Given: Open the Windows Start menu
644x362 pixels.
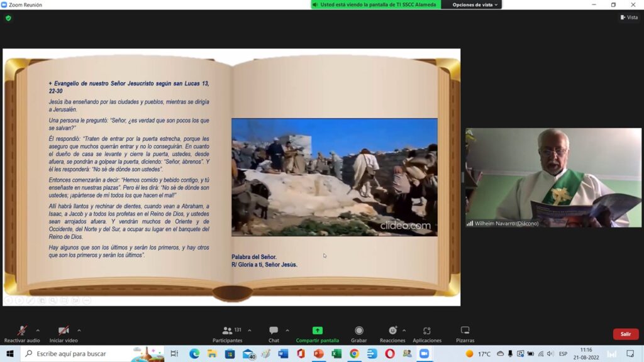Looking at the screenshot, I should [10, 353].
